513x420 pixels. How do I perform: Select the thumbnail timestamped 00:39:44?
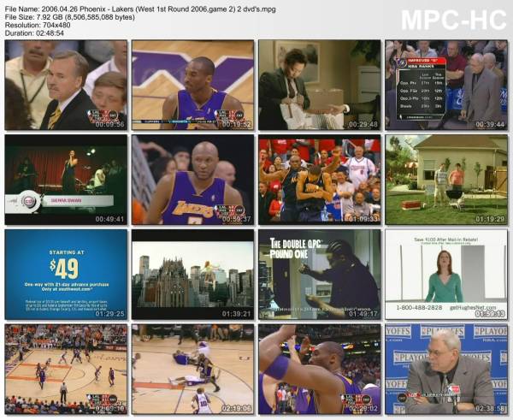point(446,85)
